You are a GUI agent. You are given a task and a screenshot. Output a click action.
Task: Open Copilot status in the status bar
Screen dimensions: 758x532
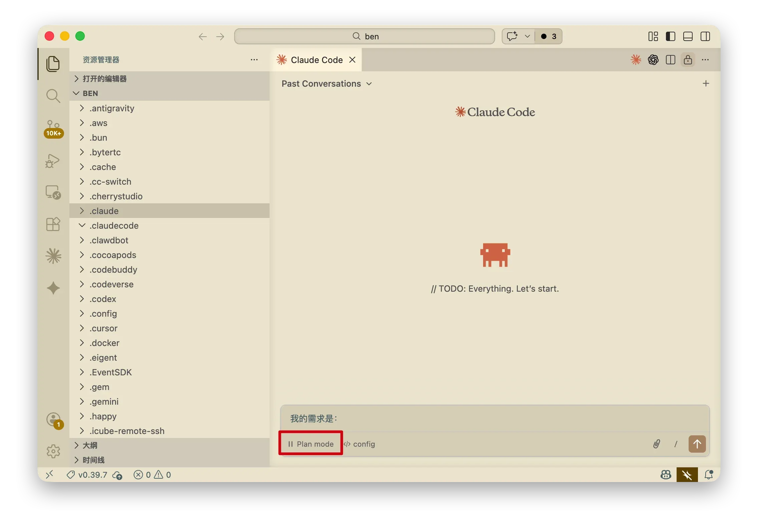(666, 474)
